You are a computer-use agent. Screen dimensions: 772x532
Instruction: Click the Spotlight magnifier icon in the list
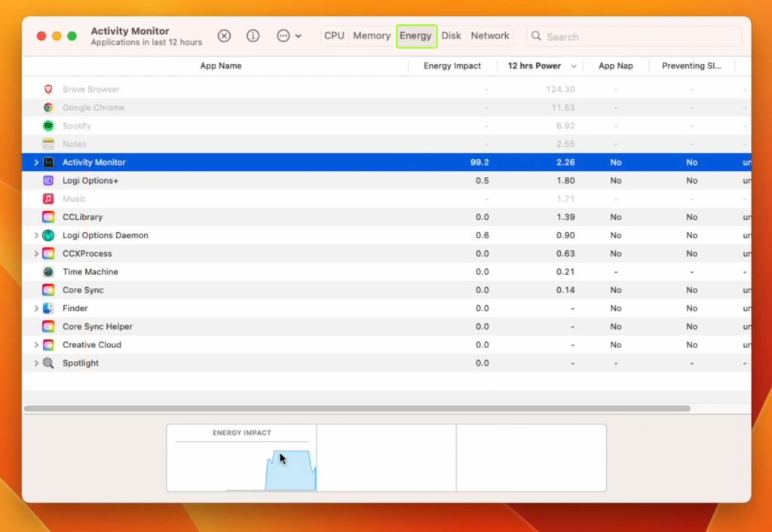pos(48,362)
